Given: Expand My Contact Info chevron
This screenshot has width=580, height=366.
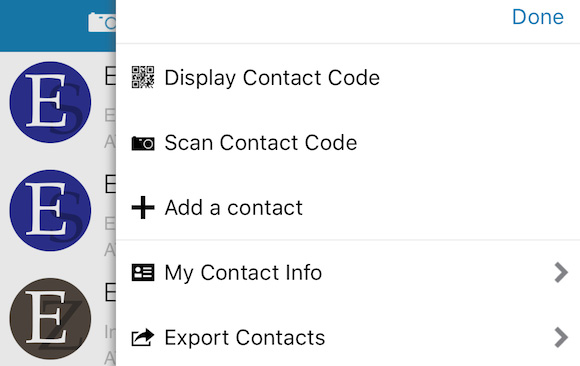Looking at the screenshot, I should (x=561, y=273).
